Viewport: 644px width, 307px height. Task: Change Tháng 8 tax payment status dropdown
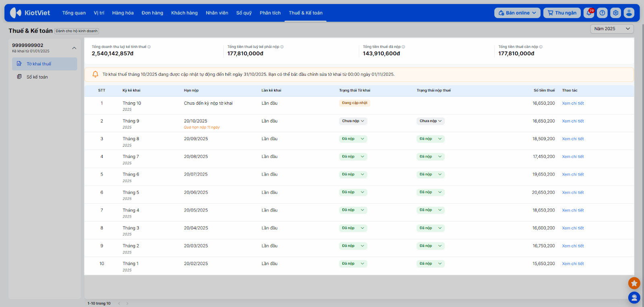[430, 139]
